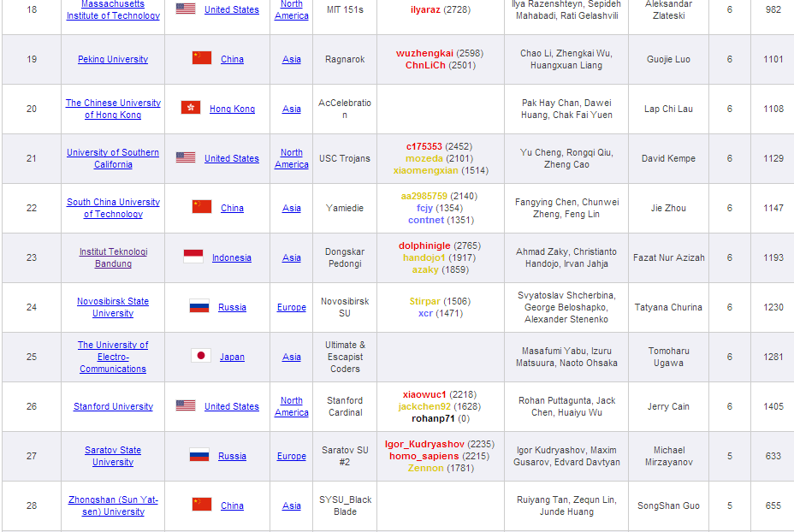Image resolution: width=794 pixels, height=532 pixels.
Task: Click the US flag in the MIT row
Action: (186, 9)
